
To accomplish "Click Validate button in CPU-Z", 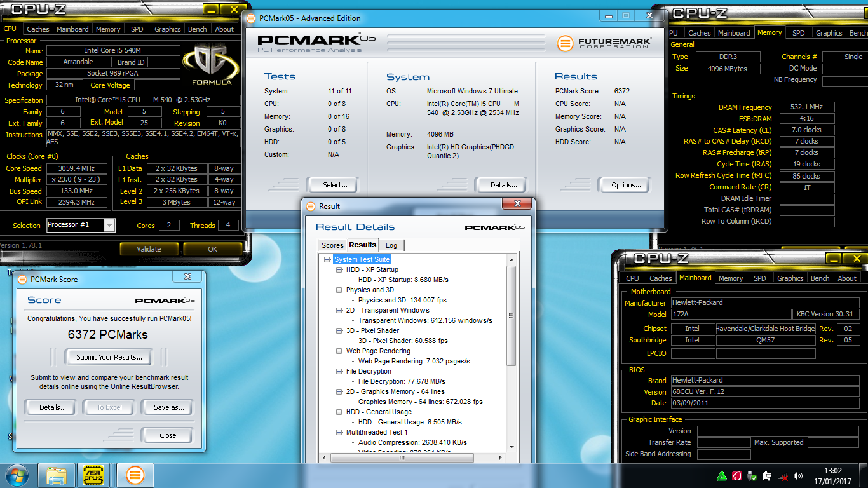I will coord(149,249).
